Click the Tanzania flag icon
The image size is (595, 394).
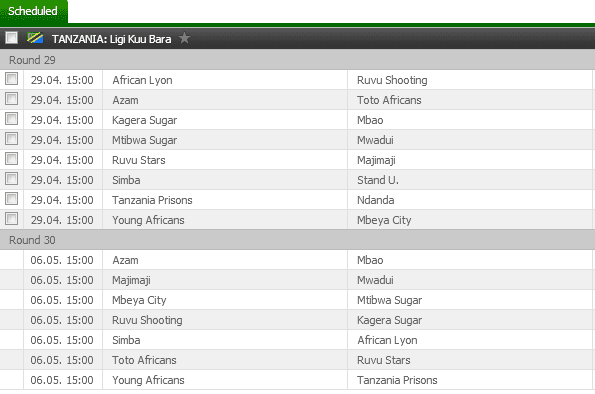point(35,38)
